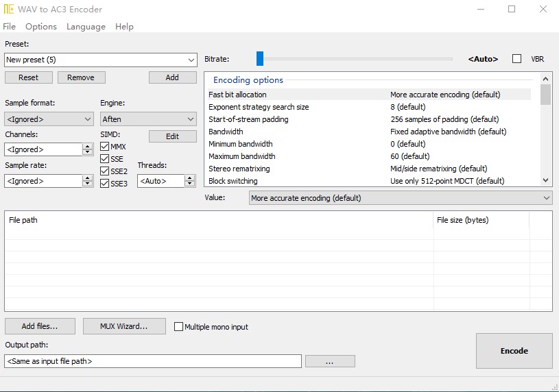Sort by File path column header

pos(219,220)
